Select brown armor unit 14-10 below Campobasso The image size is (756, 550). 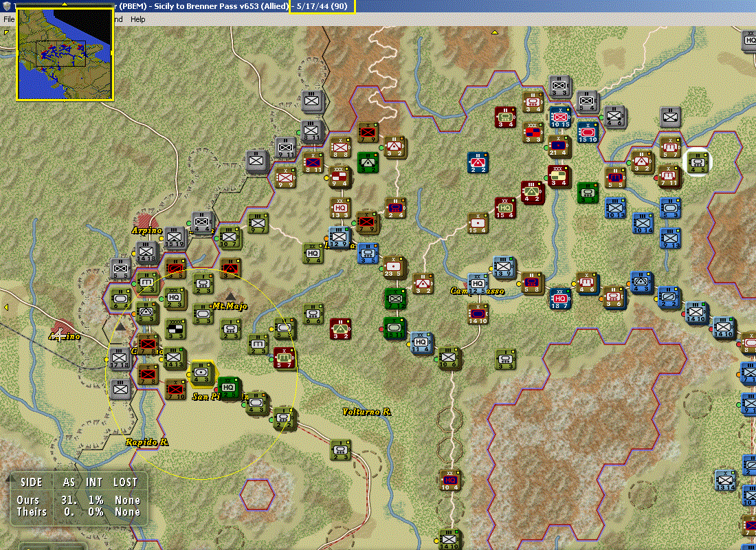pyautogui.click(x=478, y=314)
